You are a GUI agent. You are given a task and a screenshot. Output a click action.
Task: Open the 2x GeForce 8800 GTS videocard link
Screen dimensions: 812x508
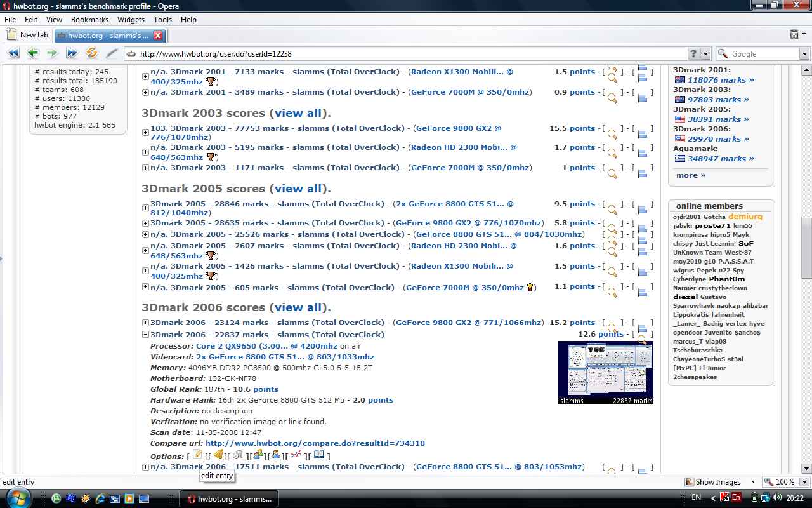click(x=285, y=357)
